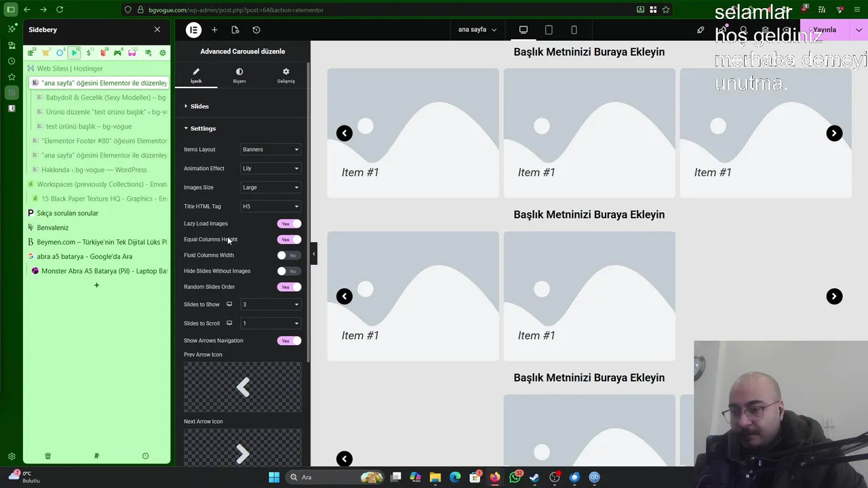
Task: Select the pink glasses Sidebery panel
Action: pyautogui.click(x=132, y=53)
